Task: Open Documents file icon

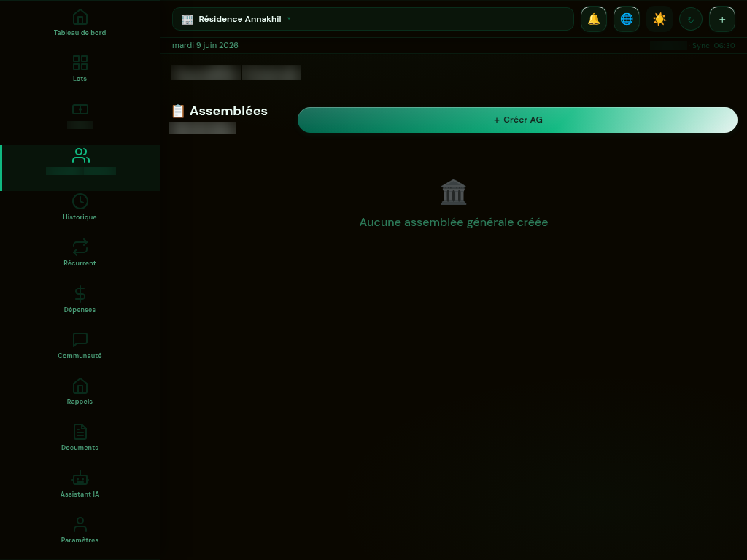Action: tap(80, 432)
